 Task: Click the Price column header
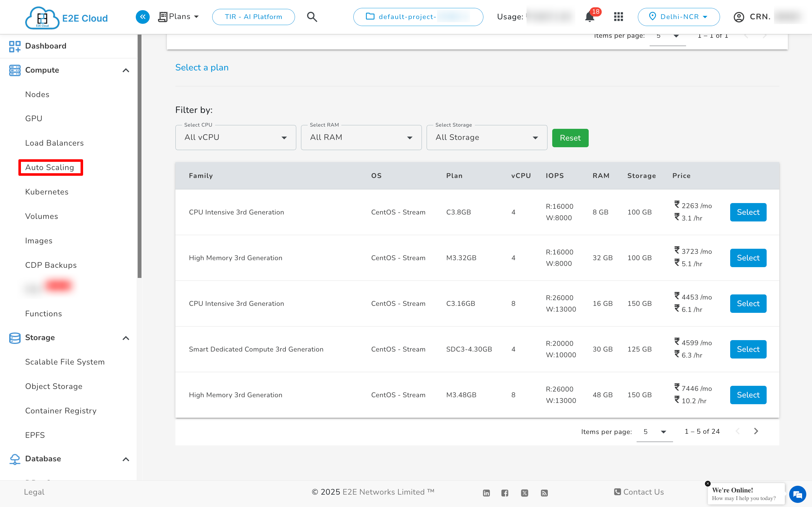pyautogui.click(x=681, y=176)
